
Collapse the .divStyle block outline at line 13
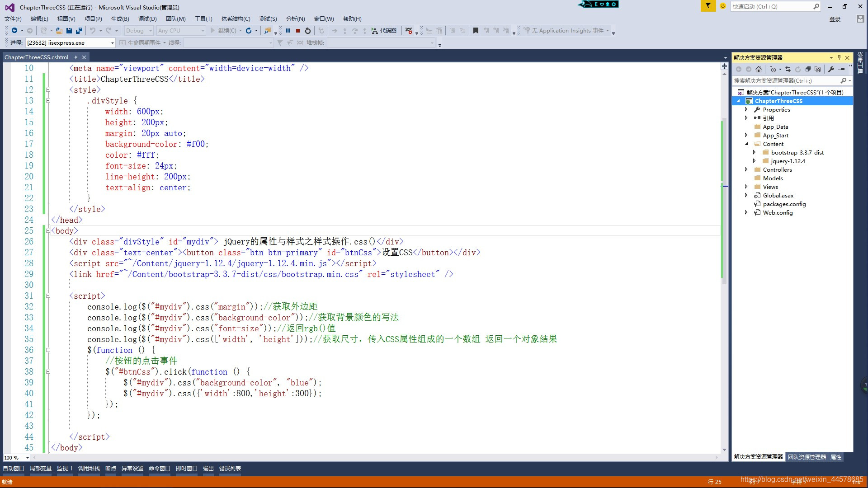point(48,100)
